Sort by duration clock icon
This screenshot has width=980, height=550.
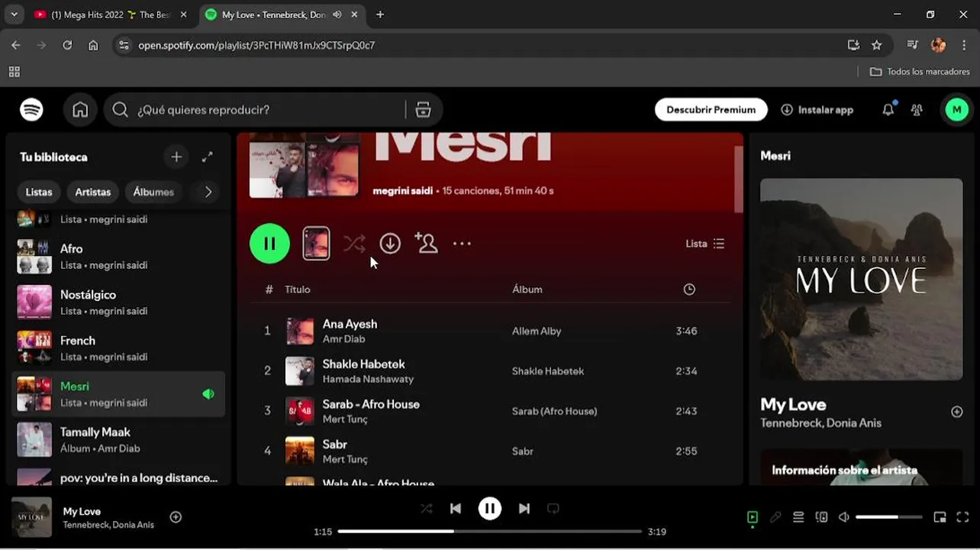(689, 290)
